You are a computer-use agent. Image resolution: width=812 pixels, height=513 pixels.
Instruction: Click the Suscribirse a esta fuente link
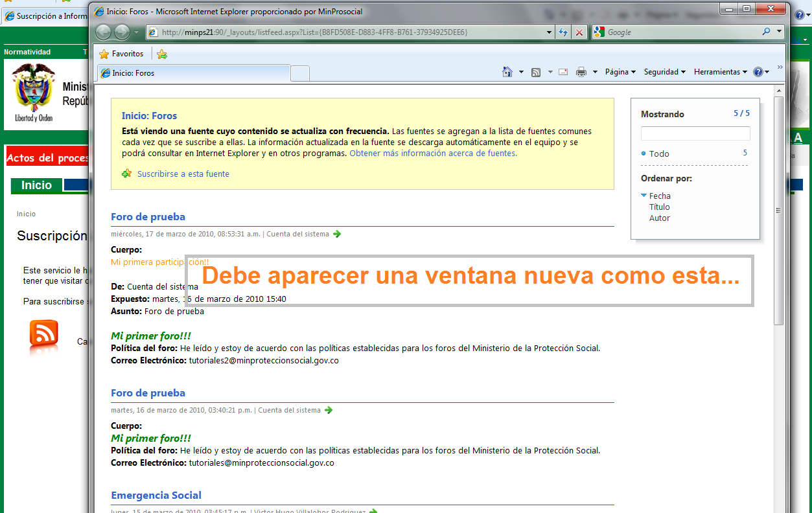pos(183,174)
